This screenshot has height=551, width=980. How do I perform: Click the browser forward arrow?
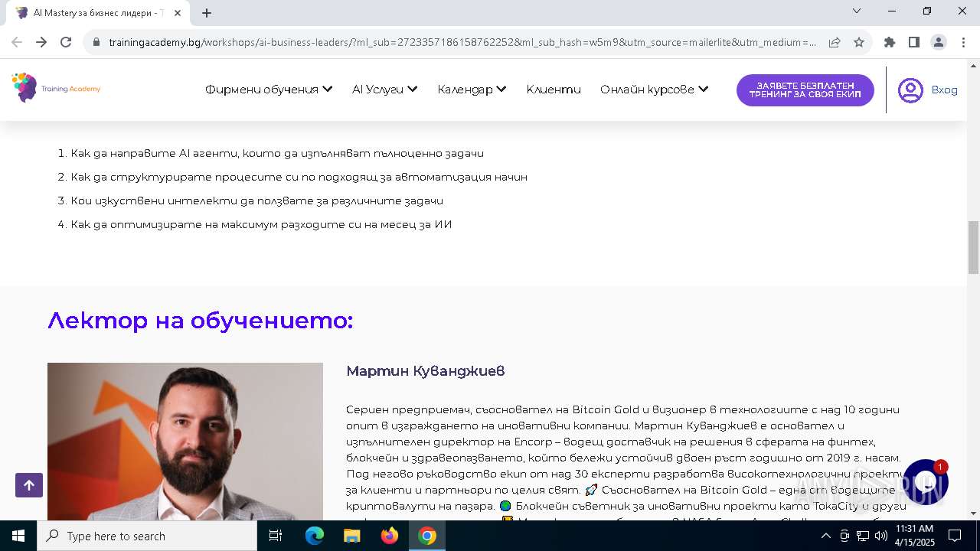coord(41,43)
